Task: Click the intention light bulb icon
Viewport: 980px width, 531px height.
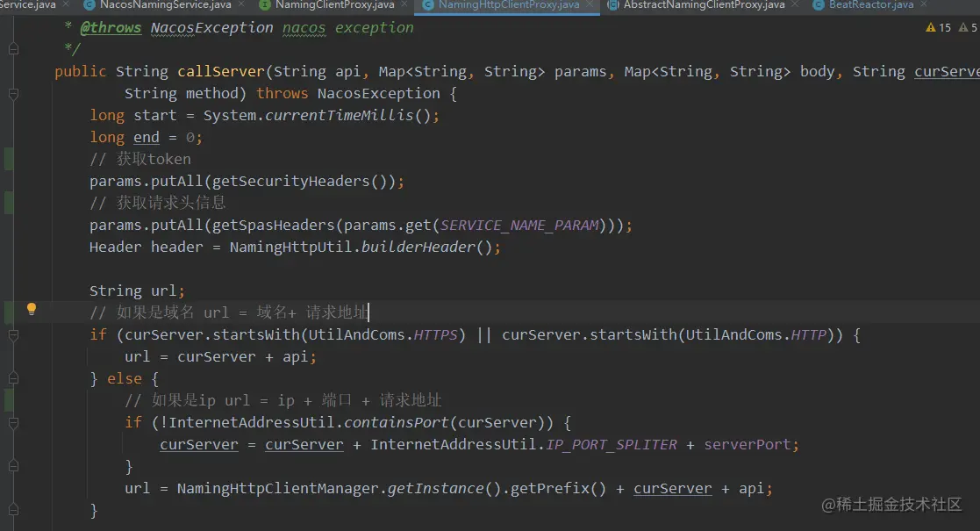Action: (32, 308)
